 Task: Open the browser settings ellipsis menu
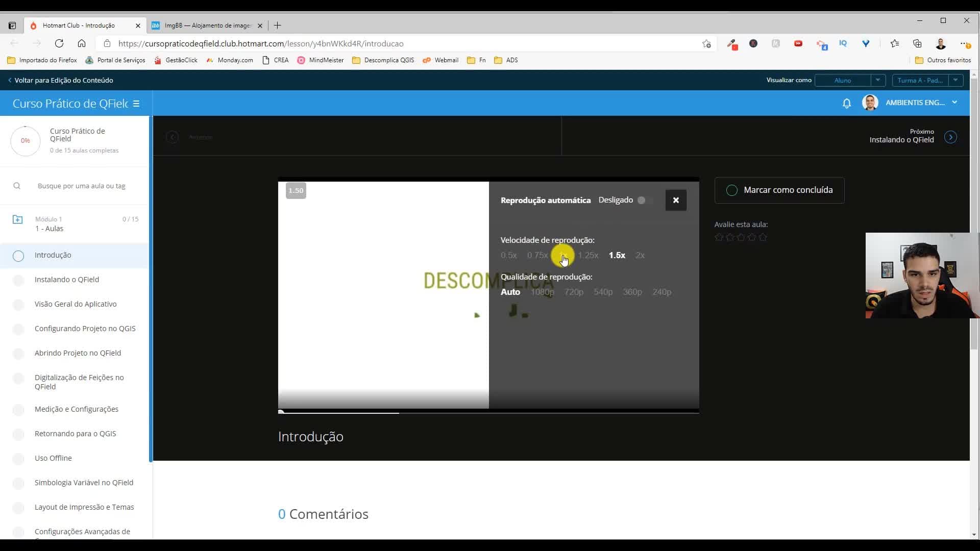coord(964,44)
